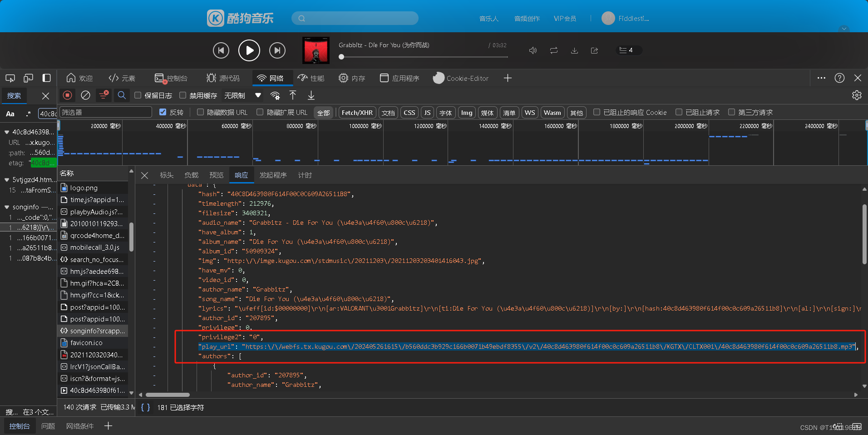
Task: Switch to the 欢迎 tab
Action: (x=79, y=78)
